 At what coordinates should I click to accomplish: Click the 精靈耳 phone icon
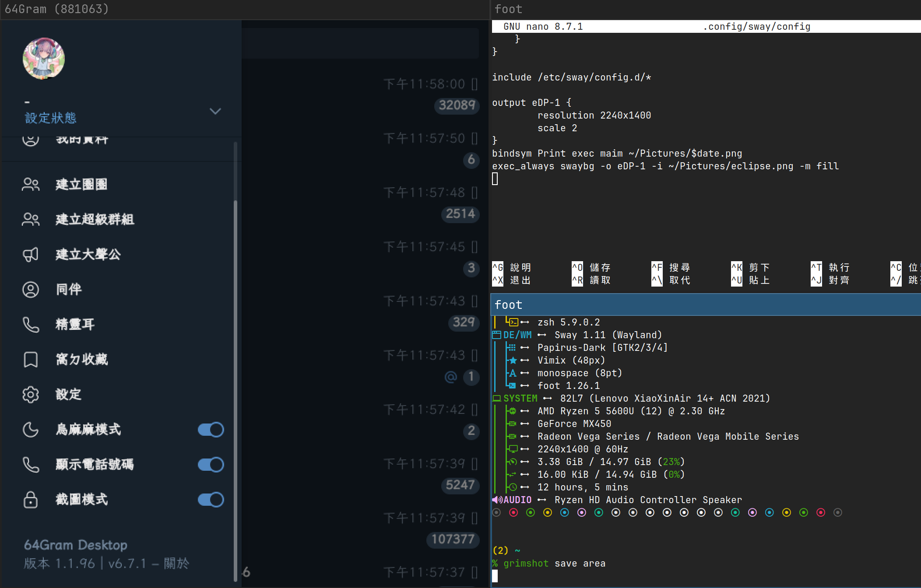31,325
